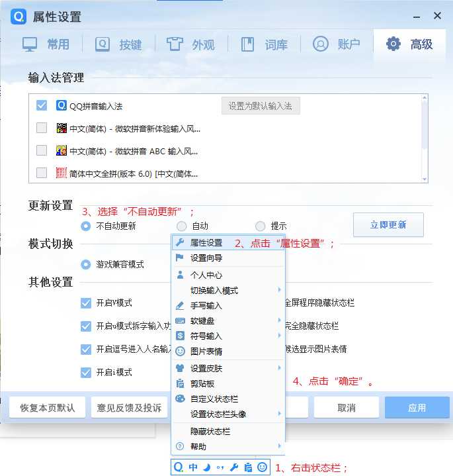Click the QQ logo in the title bar
The image size is (453, 476).
click(19, 17)
